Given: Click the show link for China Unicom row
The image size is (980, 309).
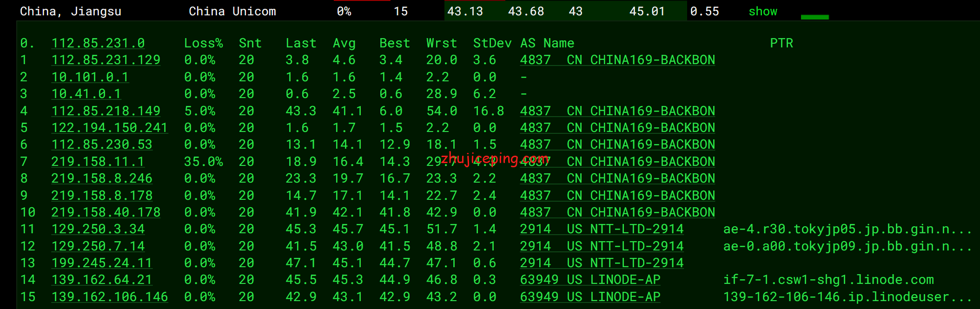Looking at the screenshot, I should (x=762, y=12).
